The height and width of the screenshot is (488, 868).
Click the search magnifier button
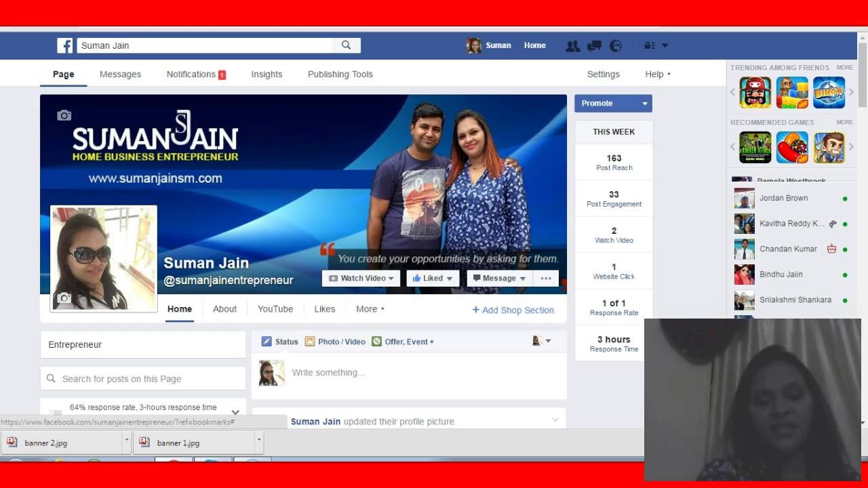(347, 45)
